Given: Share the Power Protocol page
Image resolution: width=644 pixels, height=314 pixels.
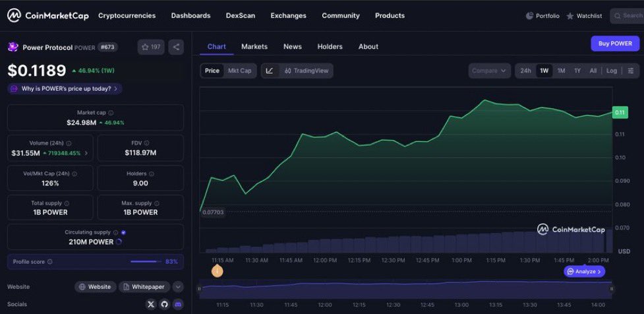Looking at the screenshot, I should coord(176,47).
